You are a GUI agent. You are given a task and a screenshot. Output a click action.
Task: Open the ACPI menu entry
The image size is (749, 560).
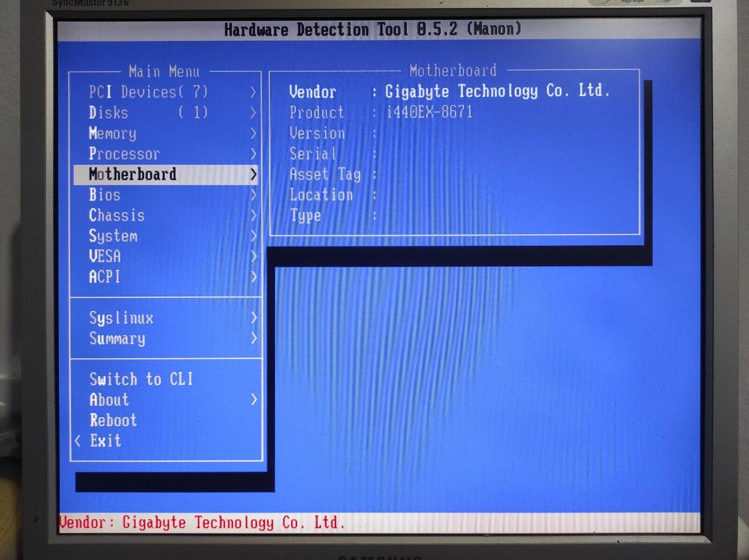pos(104,277)
